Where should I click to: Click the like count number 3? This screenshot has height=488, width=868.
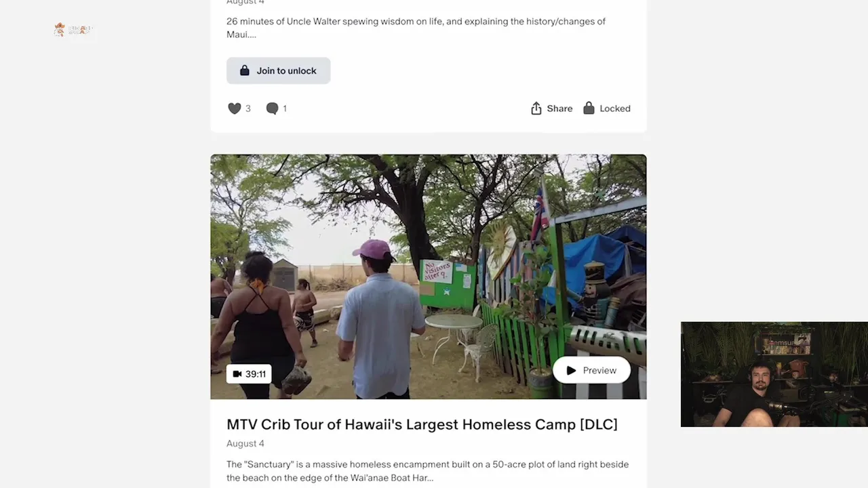tap(248, 108)
